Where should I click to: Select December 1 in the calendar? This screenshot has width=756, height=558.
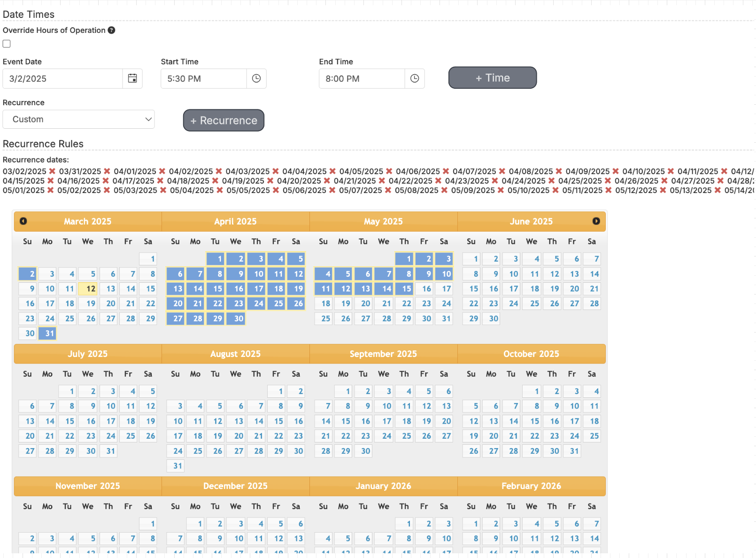pyautogui.click(x=196, y=524)
